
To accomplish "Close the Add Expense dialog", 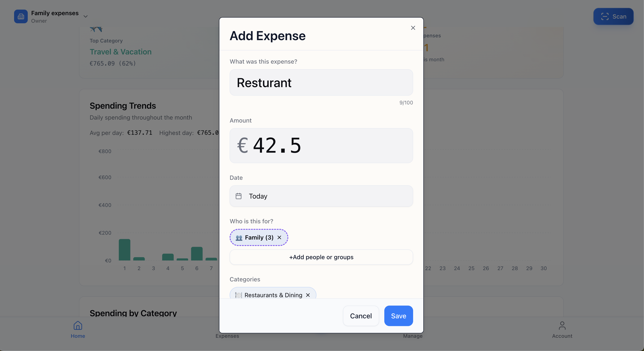I will (413, 28).
